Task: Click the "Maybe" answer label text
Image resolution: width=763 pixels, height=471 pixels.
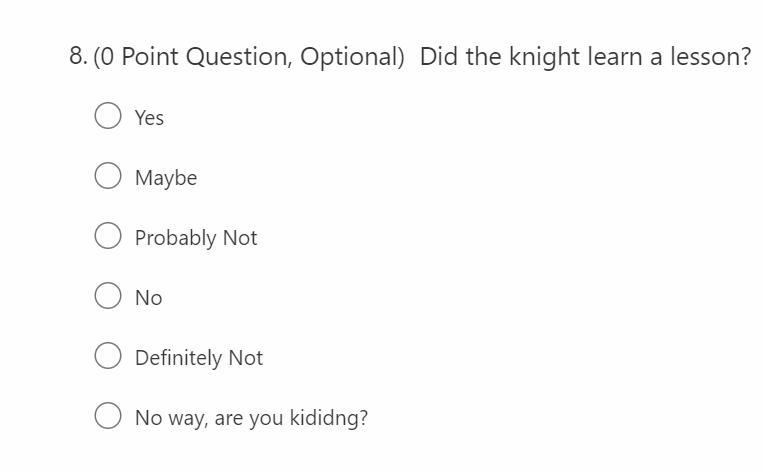Action: coord(166,178)
